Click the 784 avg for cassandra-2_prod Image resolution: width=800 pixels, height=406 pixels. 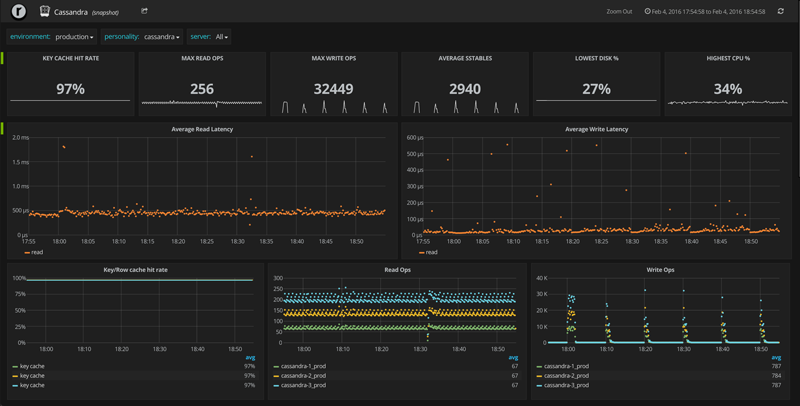776,375
